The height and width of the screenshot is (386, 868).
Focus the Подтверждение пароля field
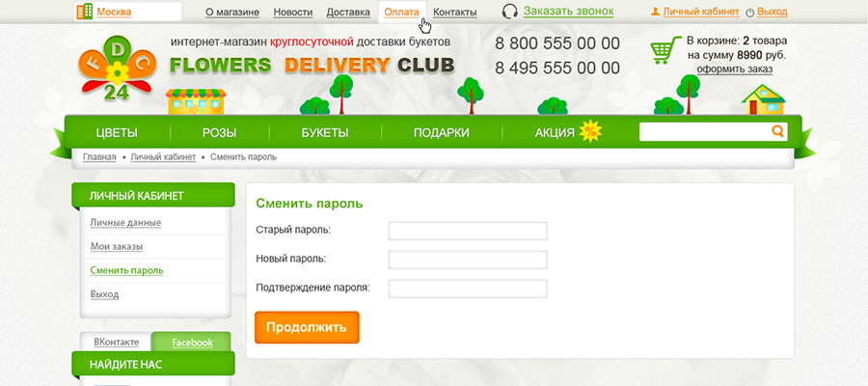pos(468,289)
